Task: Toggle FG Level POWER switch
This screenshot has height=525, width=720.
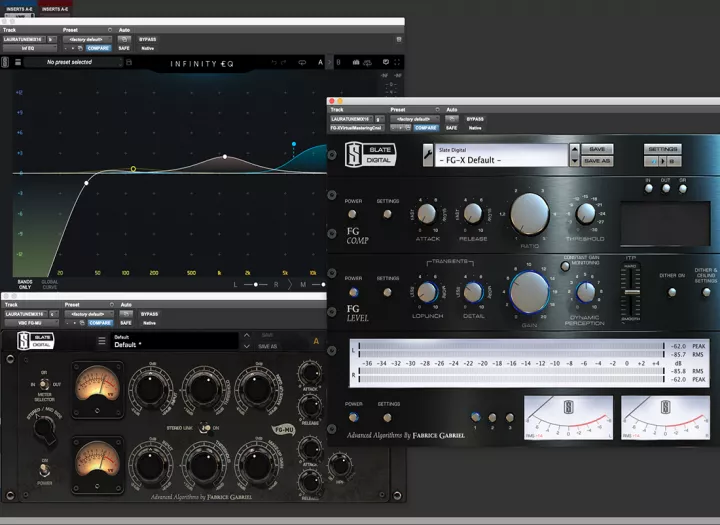Action: [x=353, y=292]
